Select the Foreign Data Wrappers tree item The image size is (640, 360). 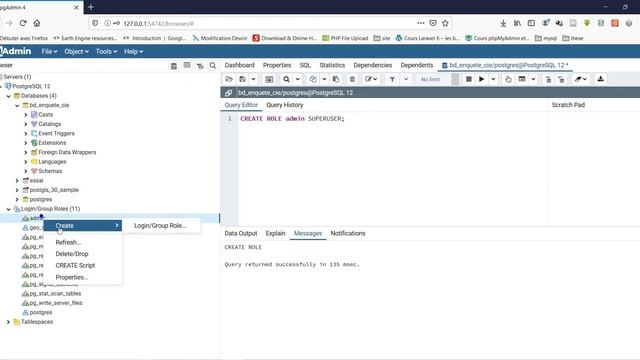pos(67,152)
